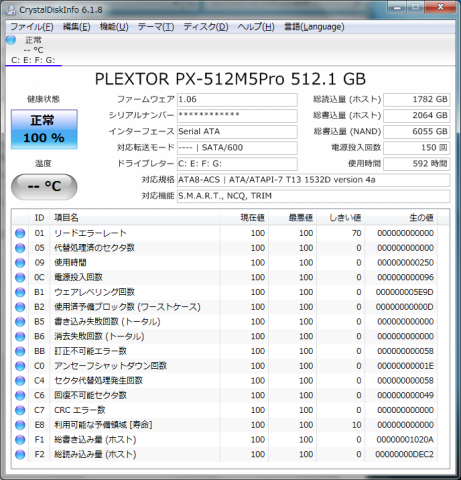Select the ウェアレベリング回数 attribute name
Screen dimensions: 461x480
94,292
